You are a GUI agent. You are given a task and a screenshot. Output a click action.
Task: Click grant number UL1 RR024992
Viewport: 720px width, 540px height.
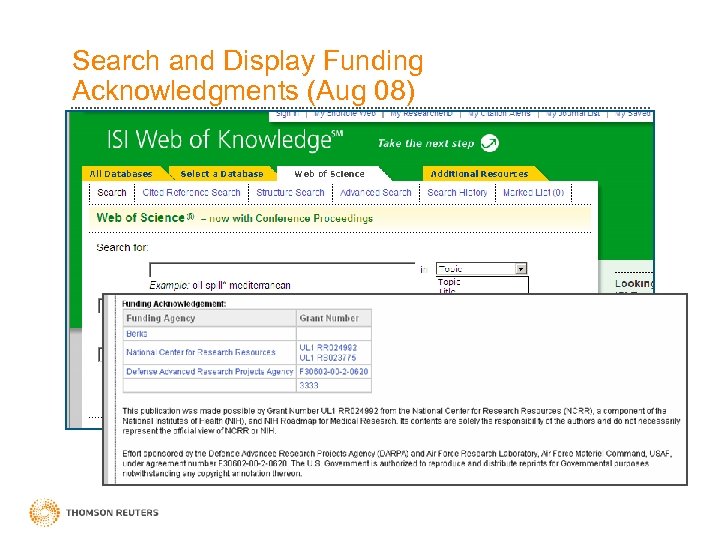(x=328, y=348)
